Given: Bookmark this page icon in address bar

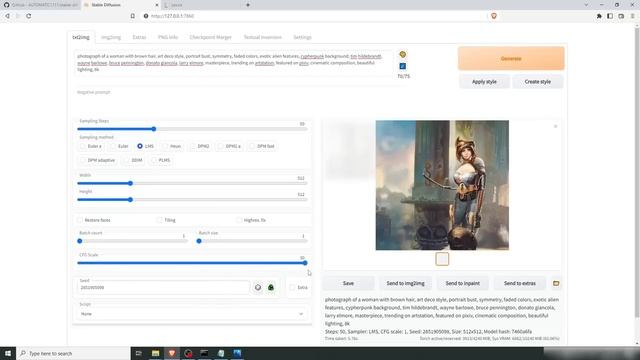Looking at the screenshot, I should (133, 16).
